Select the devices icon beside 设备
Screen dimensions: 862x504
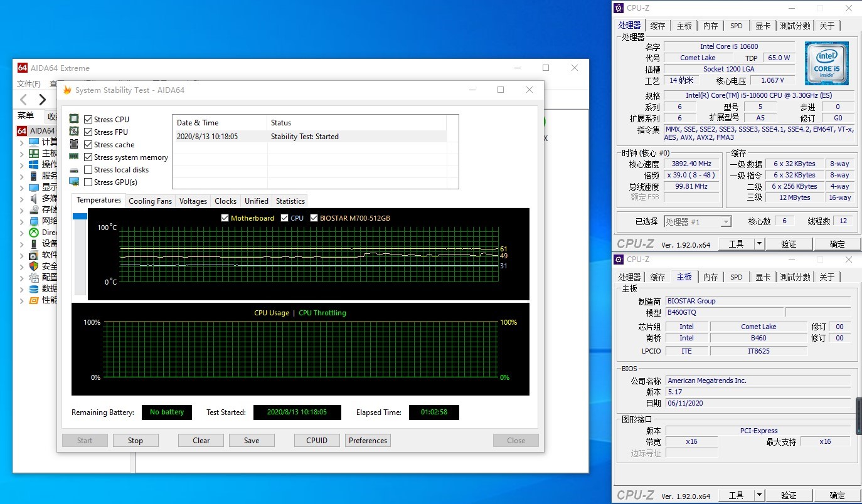coord(34,243)
